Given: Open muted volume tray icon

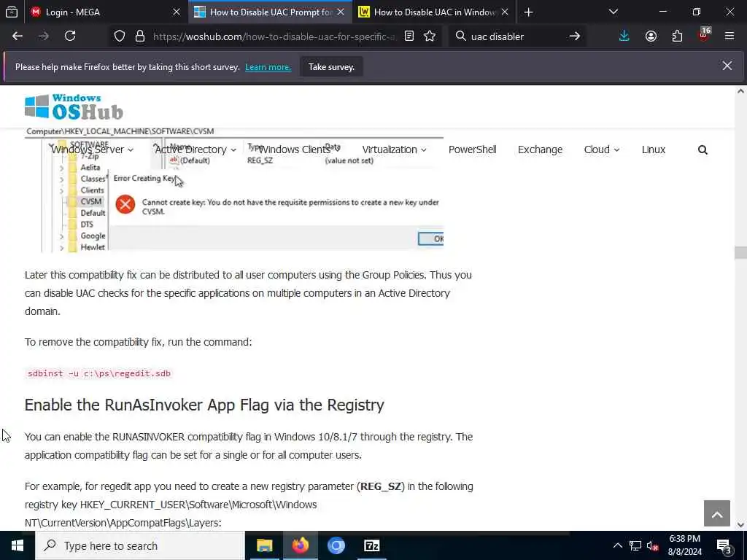Looking at the screenshot, I should point(652,545).
